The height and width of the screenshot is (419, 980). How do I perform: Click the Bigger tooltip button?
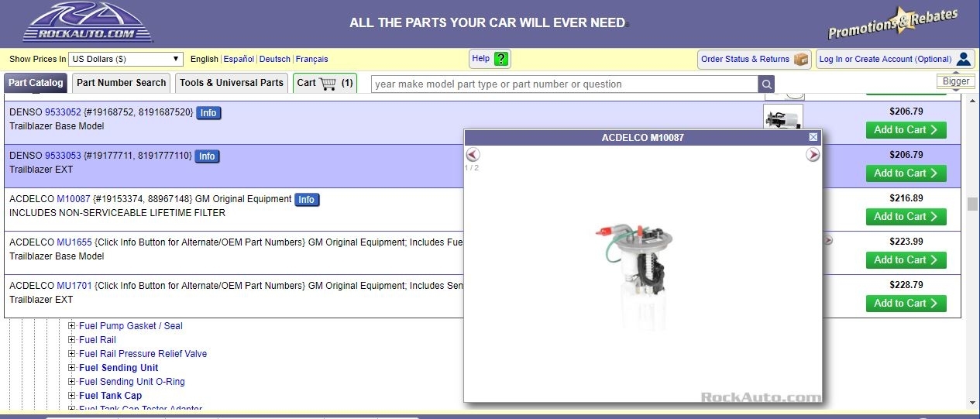(x=956, y=81)
